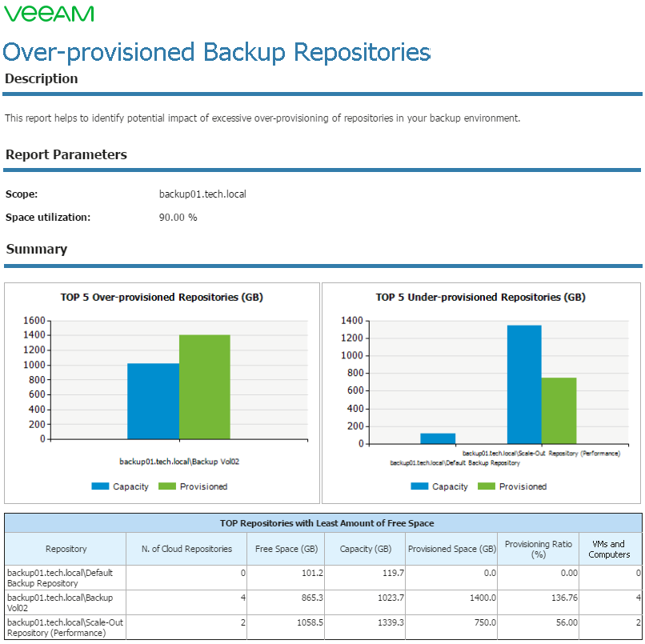Image resolution: width=645 pixels, height=644 pixels.
Task: Click the Provisioned legend swatch in Under-provisioned chart
Action: click(x=487, y=486)
